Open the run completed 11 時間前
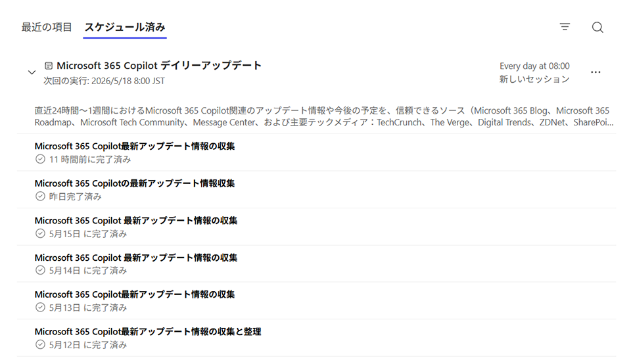 pyautogui.click(x=316, y=152)
